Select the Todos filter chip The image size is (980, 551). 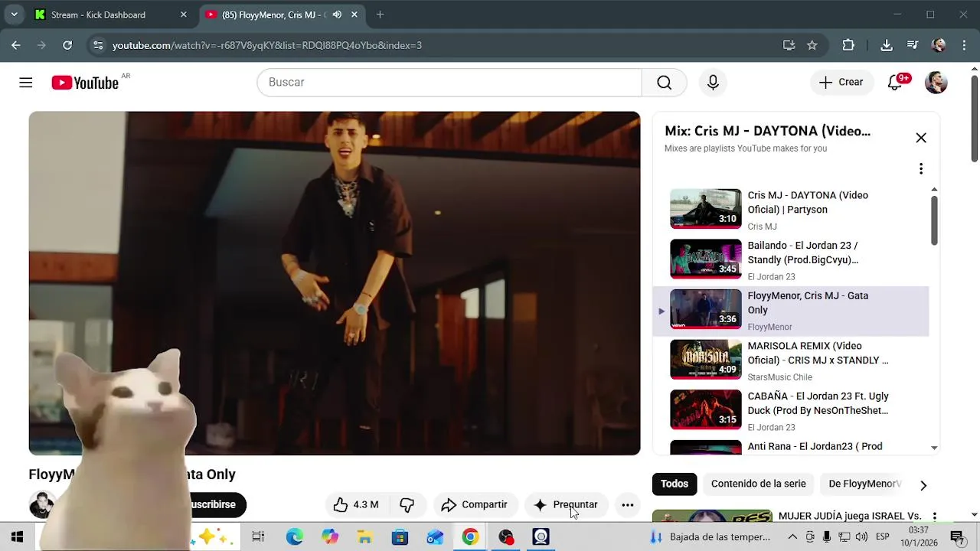click(x=675, y=484)
